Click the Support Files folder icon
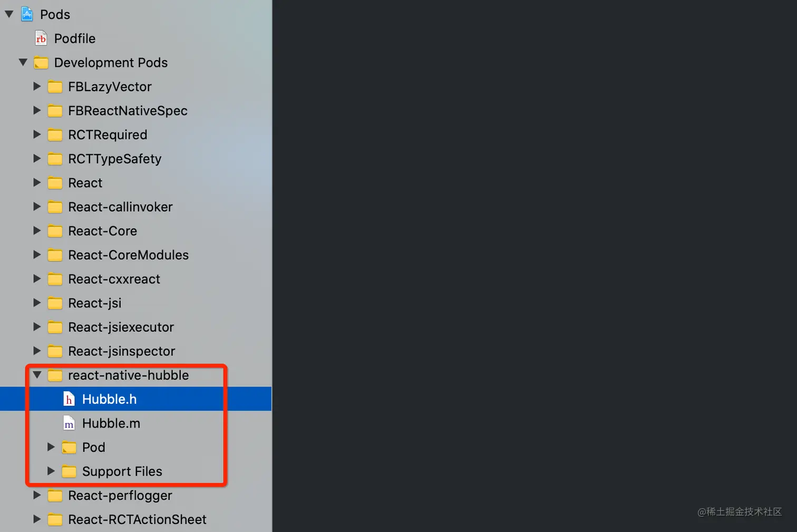Image resolution: width=797 pixels, height=532 pixels. click(x=69, y=471)
